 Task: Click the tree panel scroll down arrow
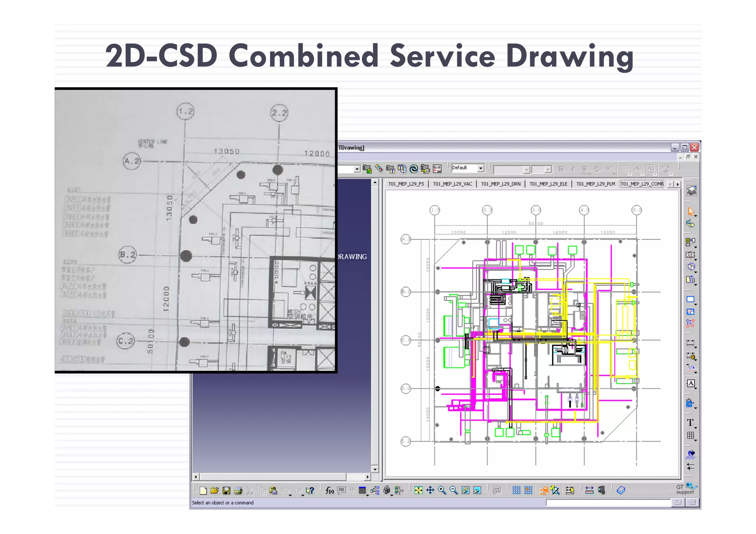point(375,469)
